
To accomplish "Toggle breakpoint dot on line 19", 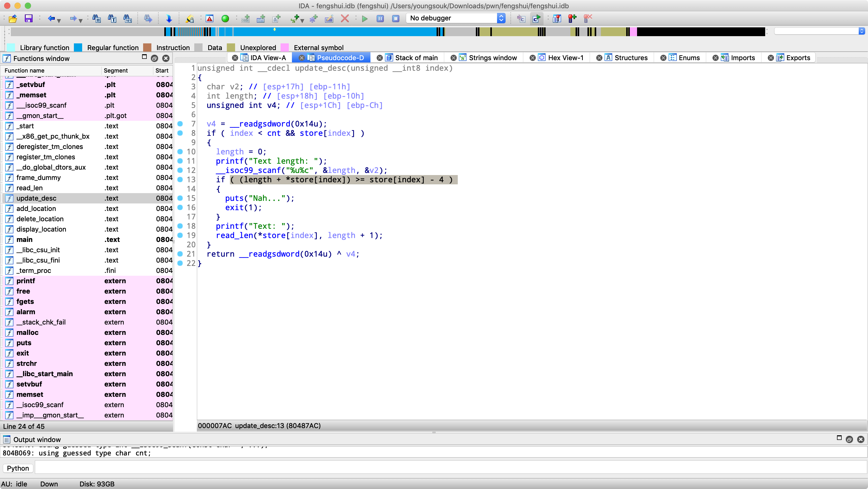I will [x=180, y=235].
